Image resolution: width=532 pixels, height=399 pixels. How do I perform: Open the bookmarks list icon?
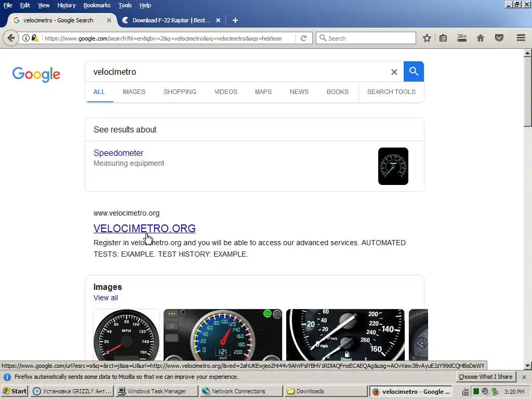pos(443,38)
